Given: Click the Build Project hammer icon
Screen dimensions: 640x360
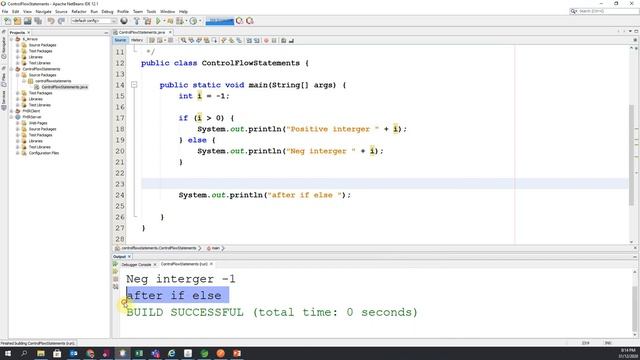Looking at the screenshot, I should tap(137, 21).
